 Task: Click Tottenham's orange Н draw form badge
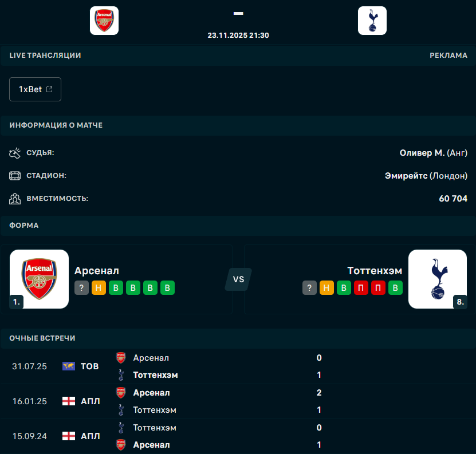click(326, 288)
